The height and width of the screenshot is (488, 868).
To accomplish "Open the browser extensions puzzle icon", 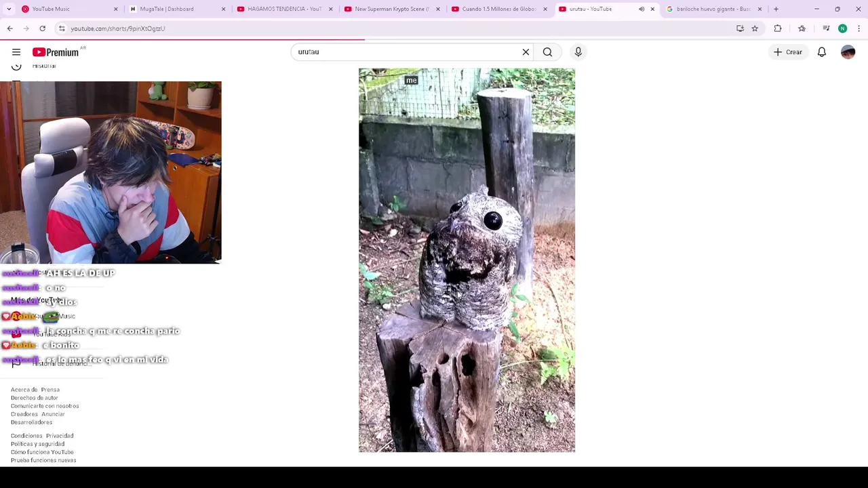I will 778,28.
